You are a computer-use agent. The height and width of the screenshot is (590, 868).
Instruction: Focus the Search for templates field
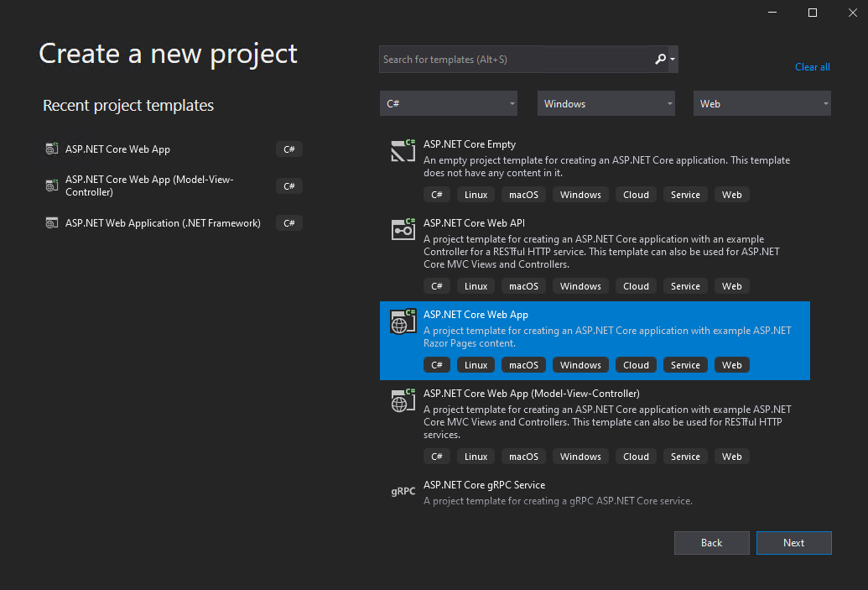coord(516,60)
